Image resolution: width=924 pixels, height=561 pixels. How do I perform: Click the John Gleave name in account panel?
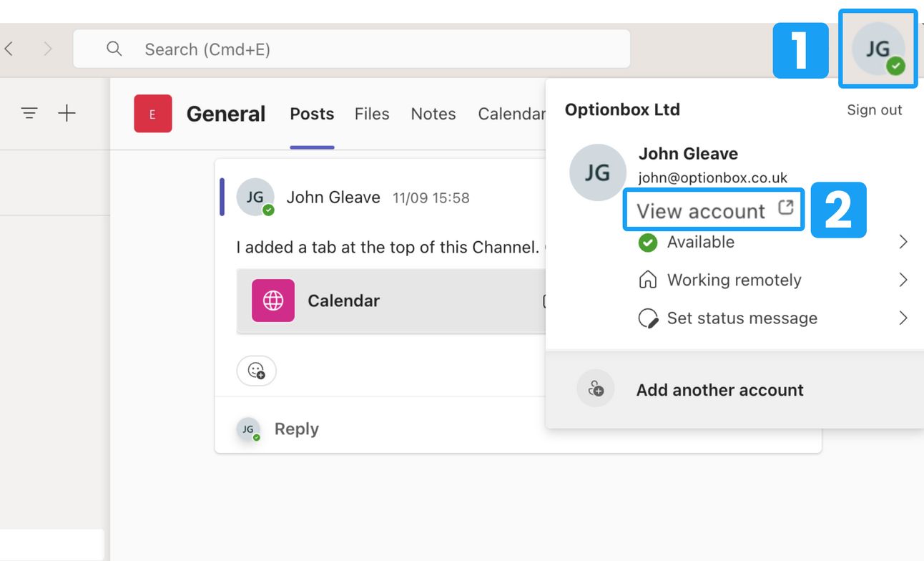(688, 153)
